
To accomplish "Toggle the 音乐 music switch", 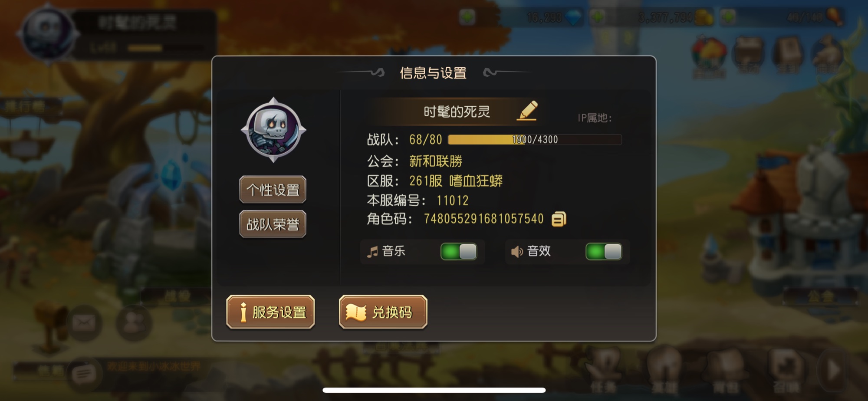I will coord(459,252).
